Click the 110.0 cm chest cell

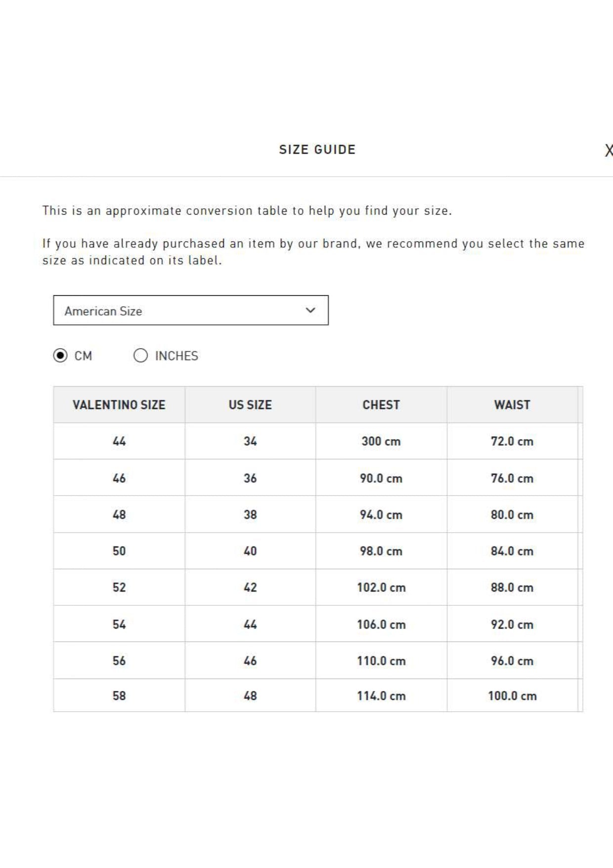(x=381, y=661)
